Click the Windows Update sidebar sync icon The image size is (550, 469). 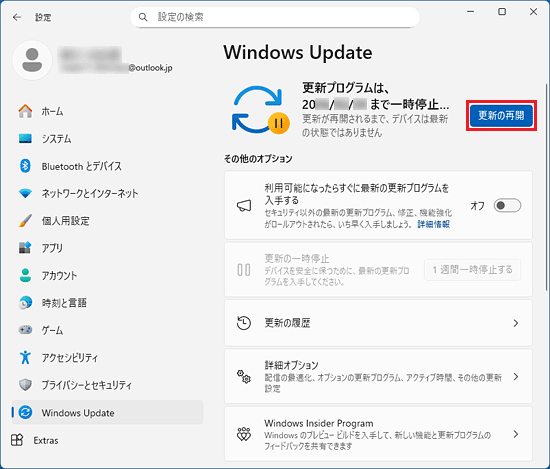25,412
